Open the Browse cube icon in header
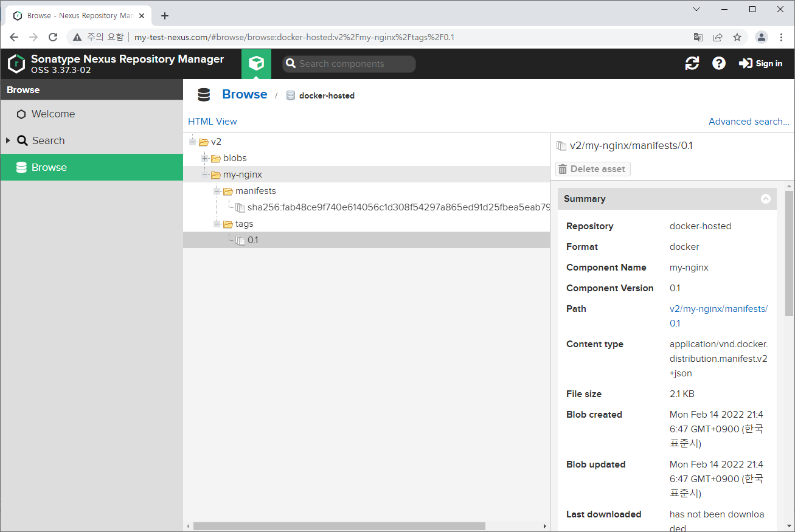This screenshot has height=532, width=795. (256, 64)
